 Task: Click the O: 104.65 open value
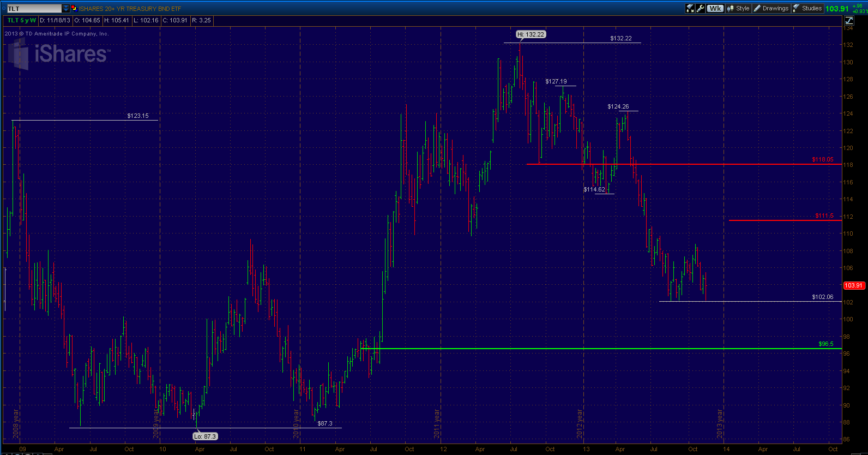point(88,20)
